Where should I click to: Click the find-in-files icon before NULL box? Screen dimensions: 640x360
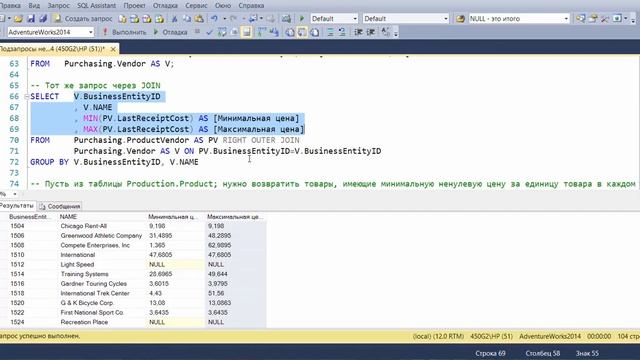tap(460, 19)
